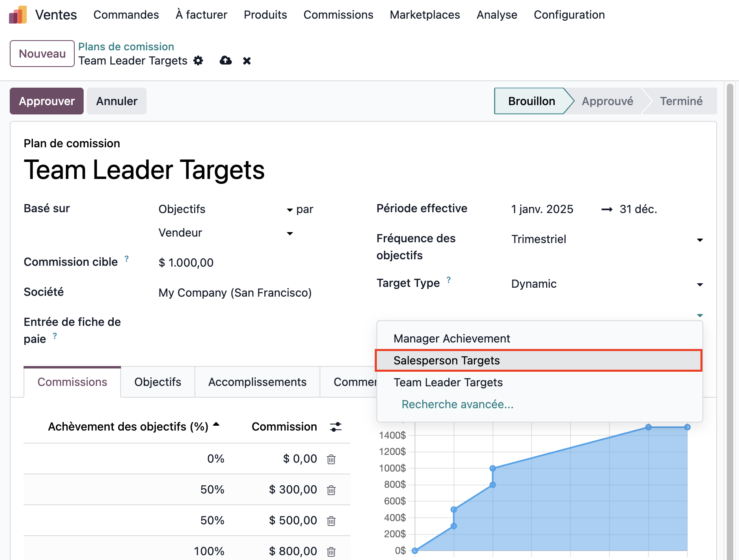This screenshot has height=560, width=739.
Task: Create a new record with Nouveau
Action: pos(42,54)
